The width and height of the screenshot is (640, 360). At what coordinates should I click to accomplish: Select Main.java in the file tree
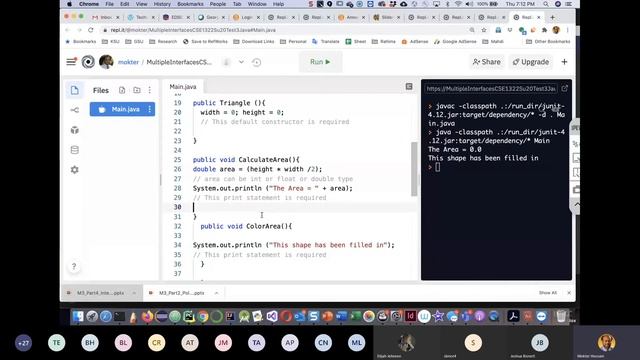[122, 109]
